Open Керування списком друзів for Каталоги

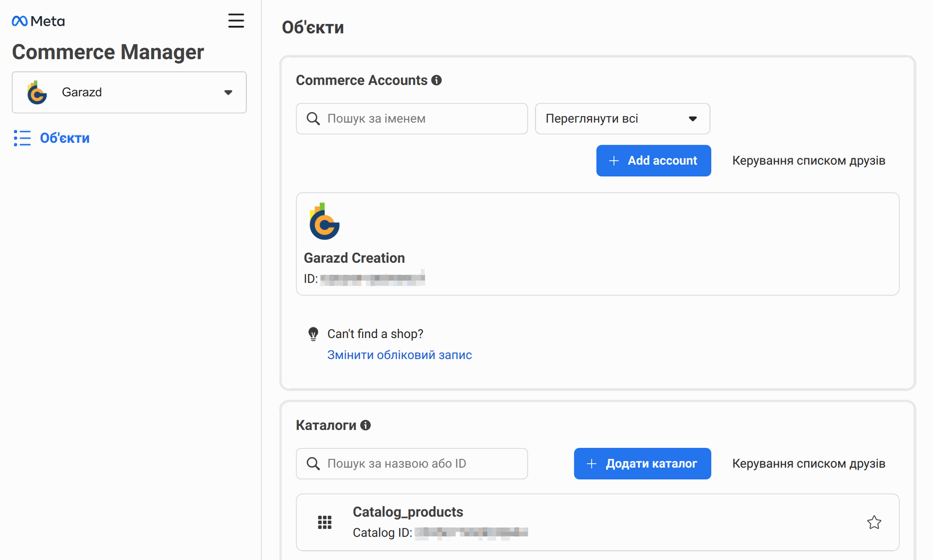(x=809, y=464)
